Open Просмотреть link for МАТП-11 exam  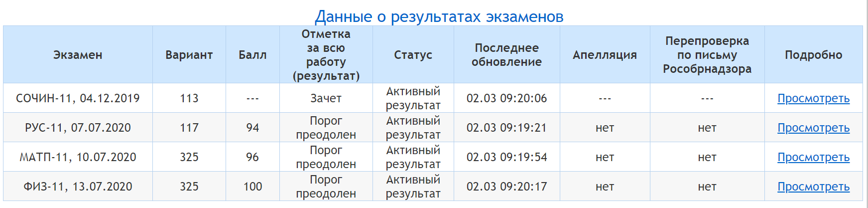coord(813,157)
